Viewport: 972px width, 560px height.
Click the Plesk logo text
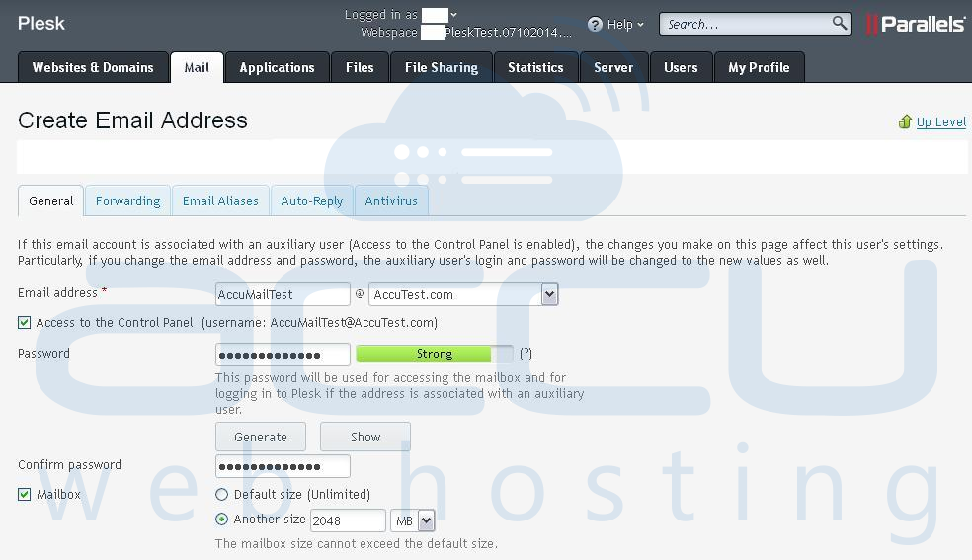[40, 23]
